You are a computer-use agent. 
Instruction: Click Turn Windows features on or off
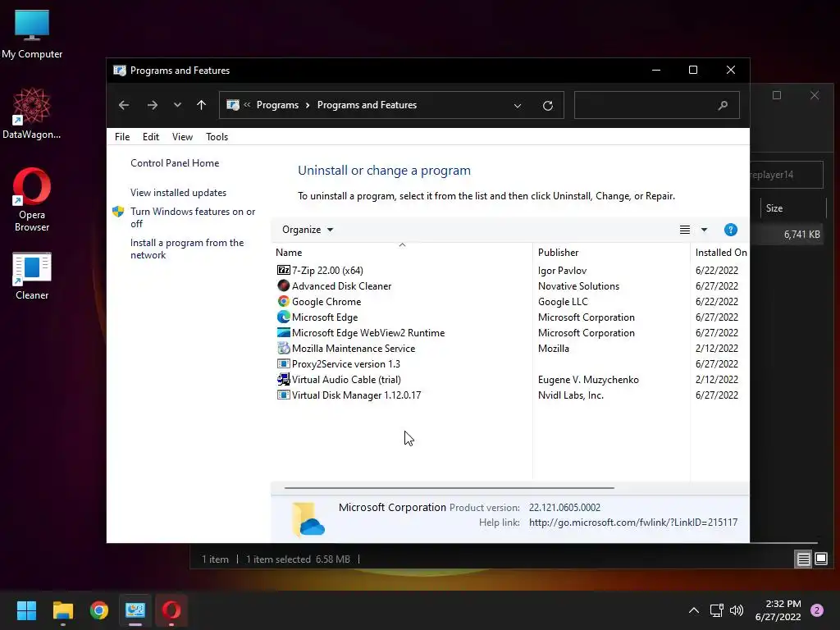[x=193, y=217]
